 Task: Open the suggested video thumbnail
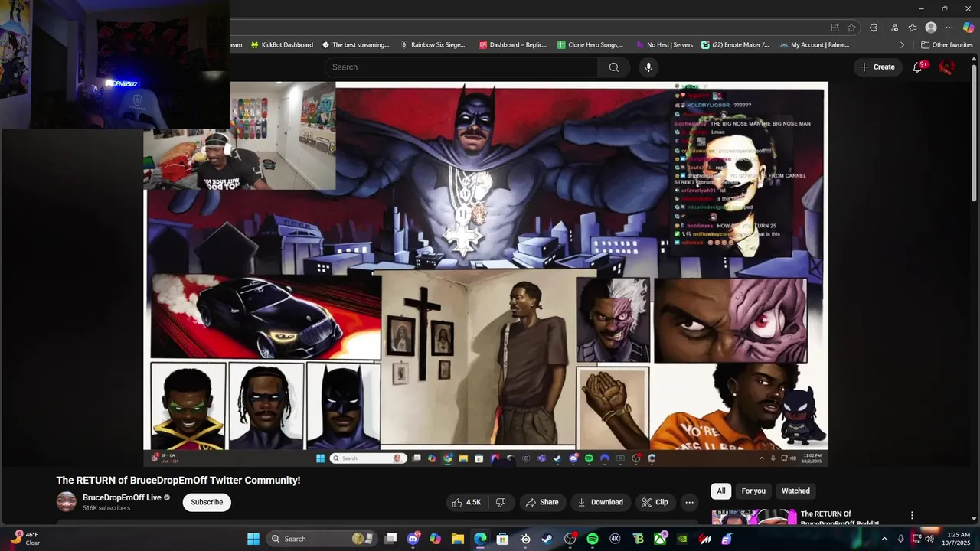[x=754, y=519]
